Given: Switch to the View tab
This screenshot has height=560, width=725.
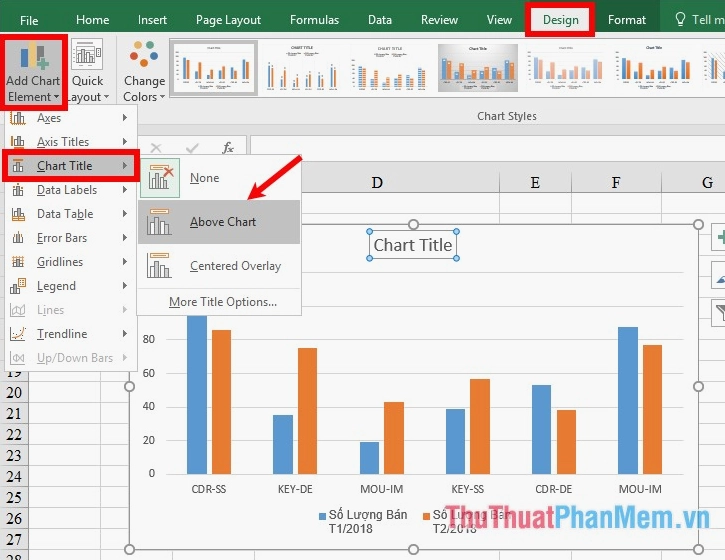Looking at the screenshot, I should (499, 20).
